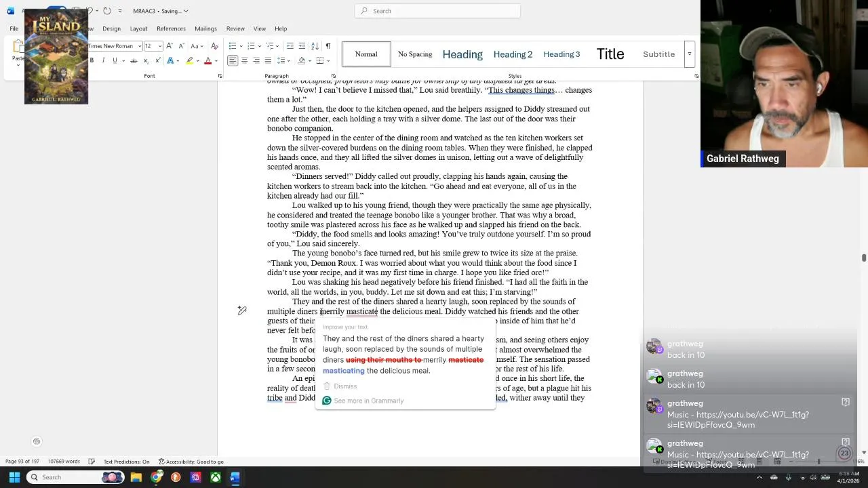Image resolution: width=868 pixels, height=488 pixels.
Task: Click the Sort icon in Paragraph group
Action: (x=315, y=46)
